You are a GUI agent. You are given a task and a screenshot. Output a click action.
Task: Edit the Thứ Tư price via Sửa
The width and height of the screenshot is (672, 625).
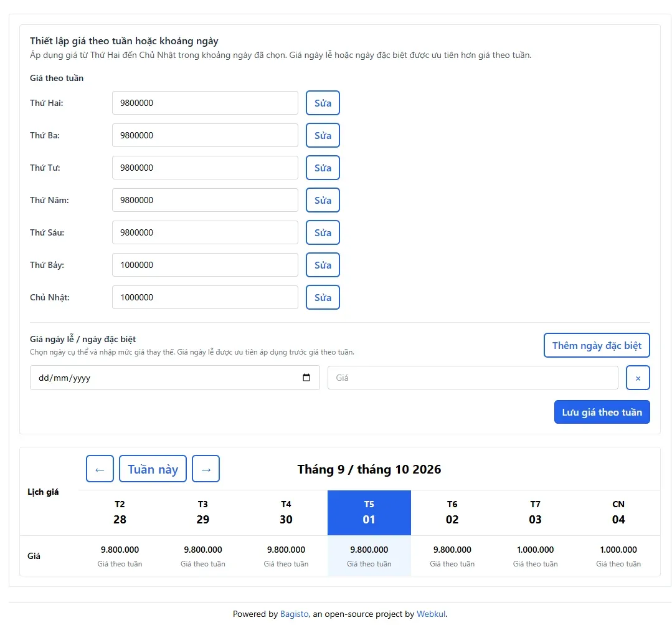pyautogui.click(x=323, y=168)
